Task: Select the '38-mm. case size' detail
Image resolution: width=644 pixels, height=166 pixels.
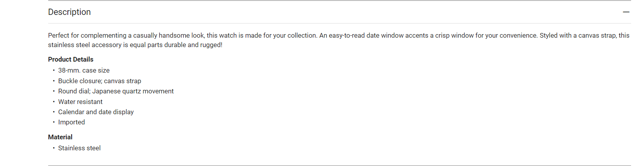Action: (84, 71)
